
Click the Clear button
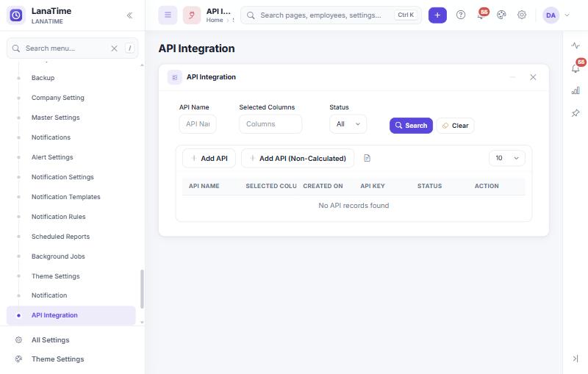[x=455, y=126]
